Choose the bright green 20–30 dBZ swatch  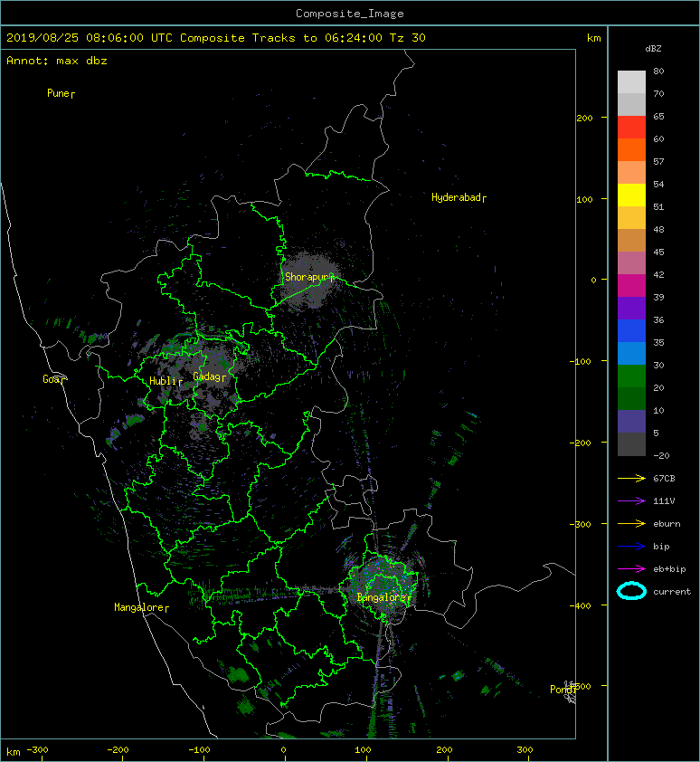coord(631,376)
